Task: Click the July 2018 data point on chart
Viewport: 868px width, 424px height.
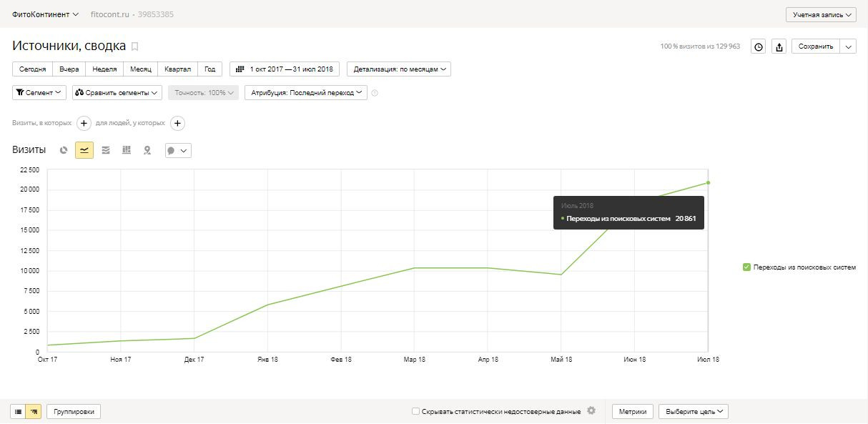Action: [708, 182]
